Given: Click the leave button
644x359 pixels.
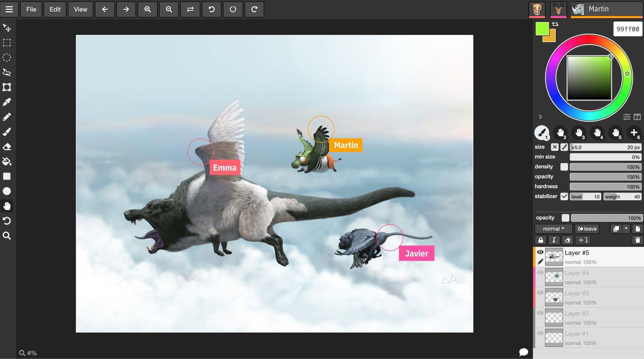Looking at the screenshot, I should (x=587, y=229).
